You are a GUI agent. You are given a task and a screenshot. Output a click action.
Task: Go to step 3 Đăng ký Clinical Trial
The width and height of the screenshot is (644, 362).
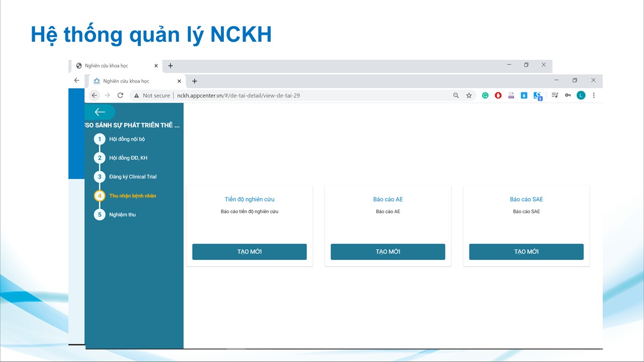pyautogui.click(x=132, y=177)
